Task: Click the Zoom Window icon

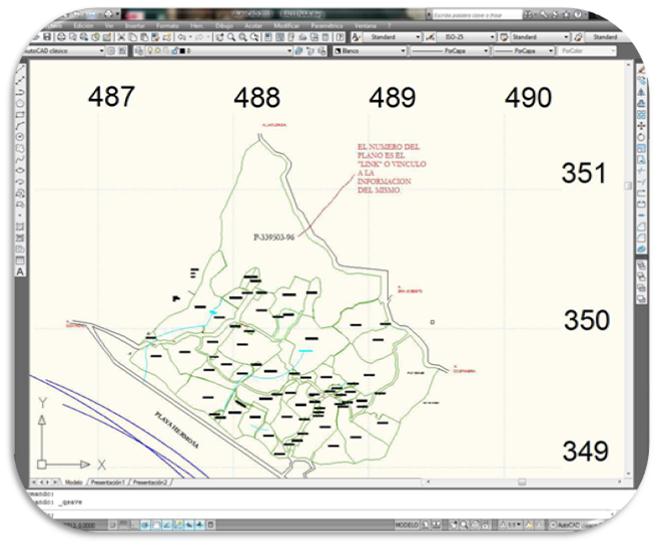Action: 243,37
